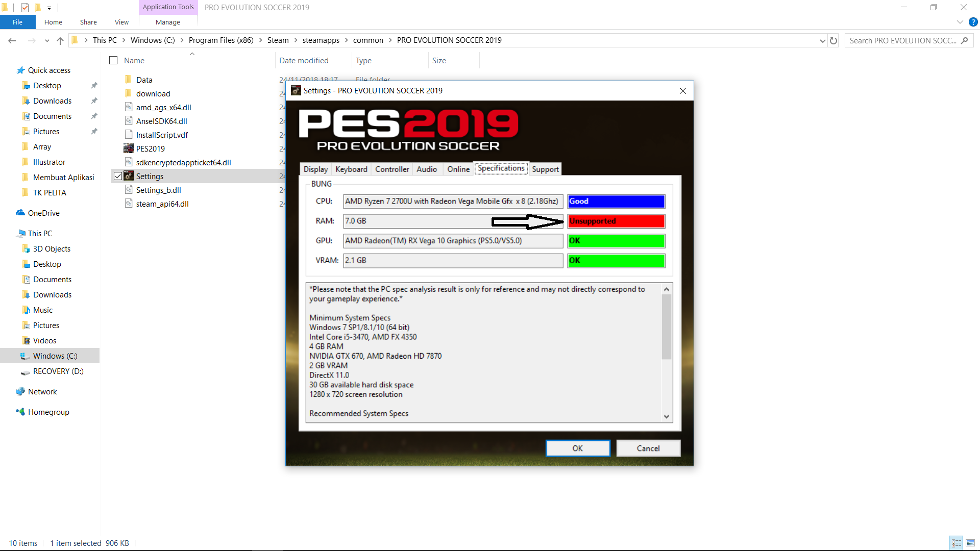Screen dimensions: 980x551
Task: Click the refresh icon beside address bar
Action: (834, 40)
